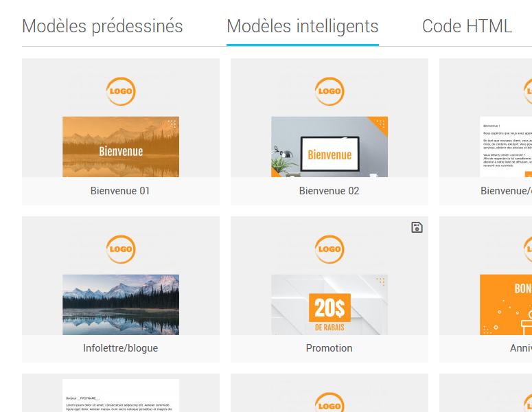
Task: Choose the Bienvenue 02 computer monitor thumbnail
Action: coord(329,147)
